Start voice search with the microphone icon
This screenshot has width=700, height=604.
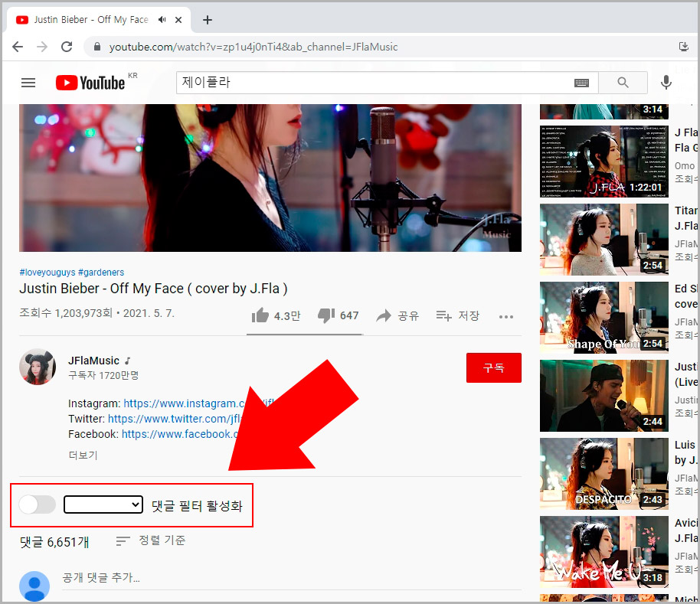pyautogui.click(x=666, y=83)
